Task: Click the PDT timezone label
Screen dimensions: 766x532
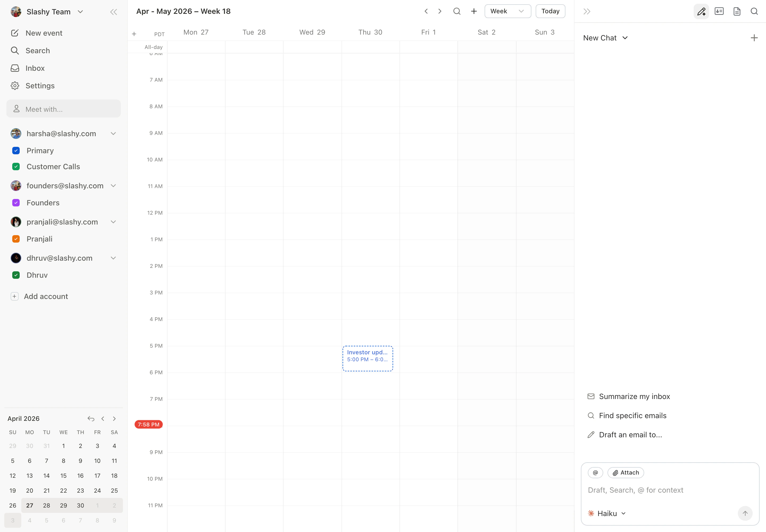Action: [159, 34]
